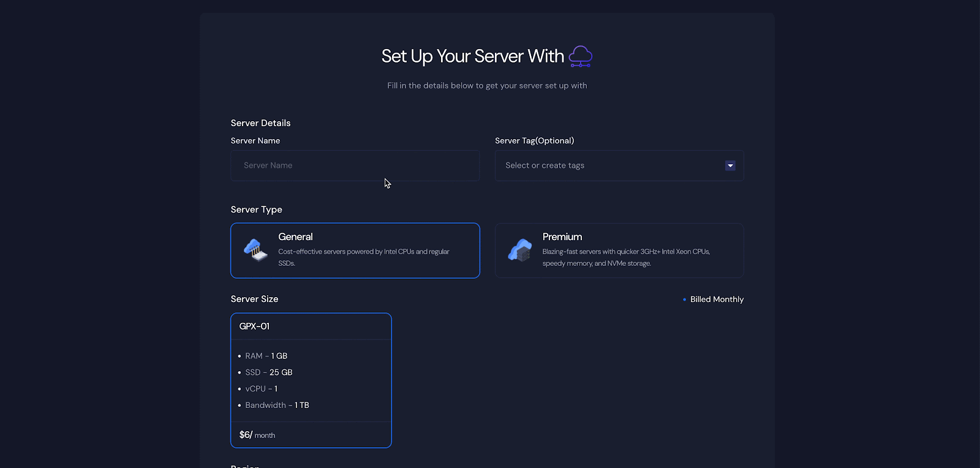Click the Billed Monthly label
This screenshot has height=468, width=980.
coord(717,300)
